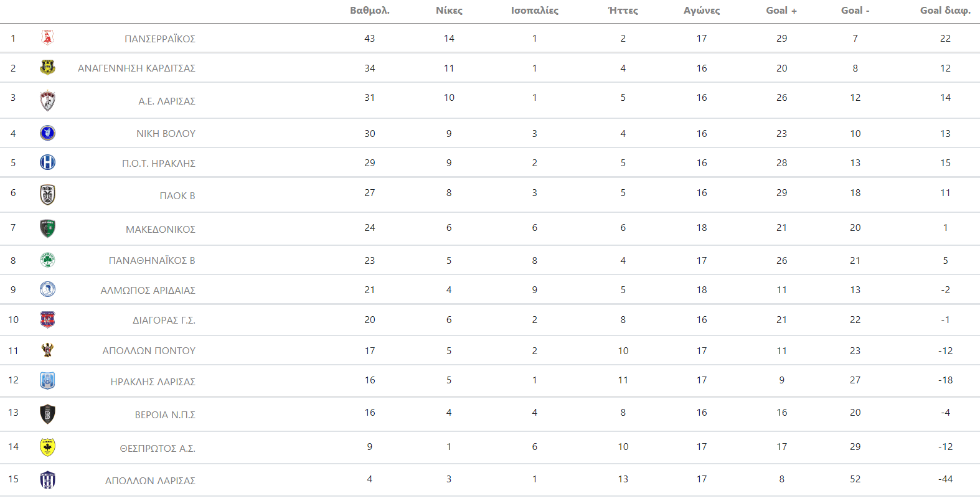Click the Goal διαφ. column header
The image size is (980, 501).
coord(945,11)
